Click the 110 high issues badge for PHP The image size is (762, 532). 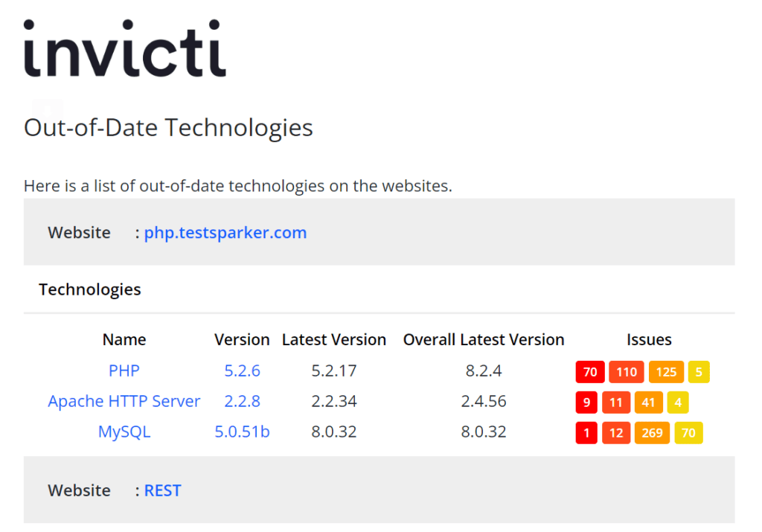[x=627, y=372]
